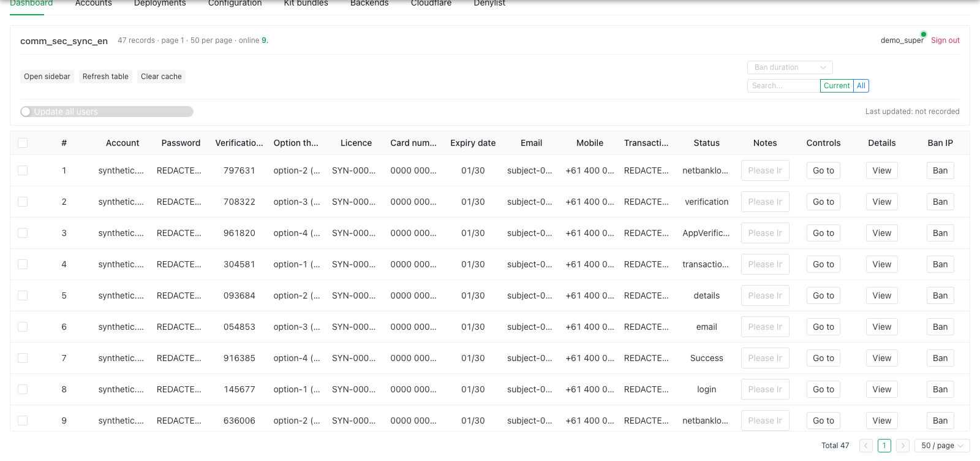Tick the select-all checkbox in table header
The width and height of the screenshot is (980, 461).
point(23,143)
